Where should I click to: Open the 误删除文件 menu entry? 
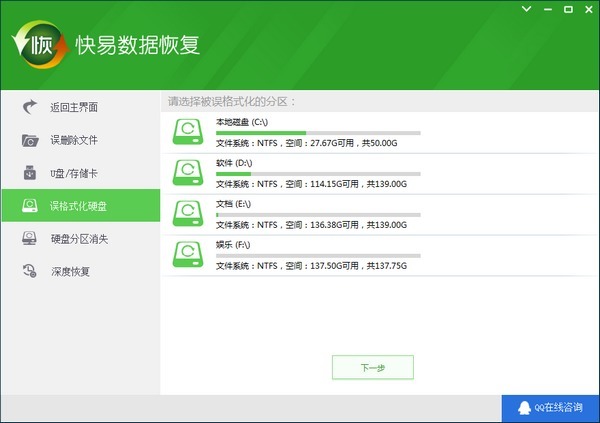(x=81, y=140)
